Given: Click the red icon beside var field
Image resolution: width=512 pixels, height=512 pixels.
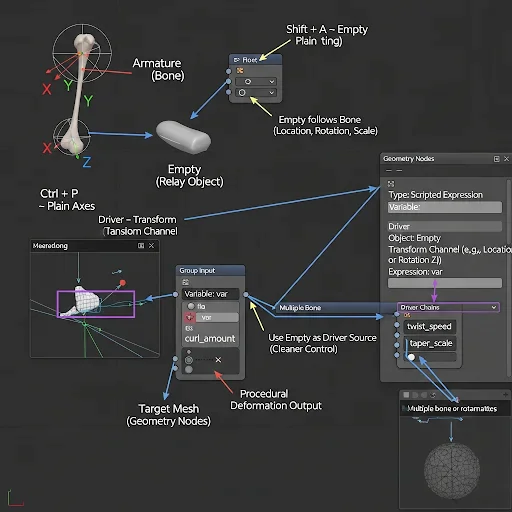Looking at the screenshot, I should [x=190, y=318].
